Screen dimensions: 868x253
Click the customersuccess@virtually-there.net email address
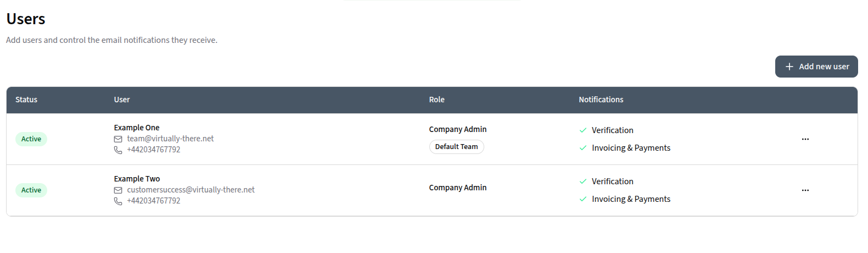(x=191, y=190)
